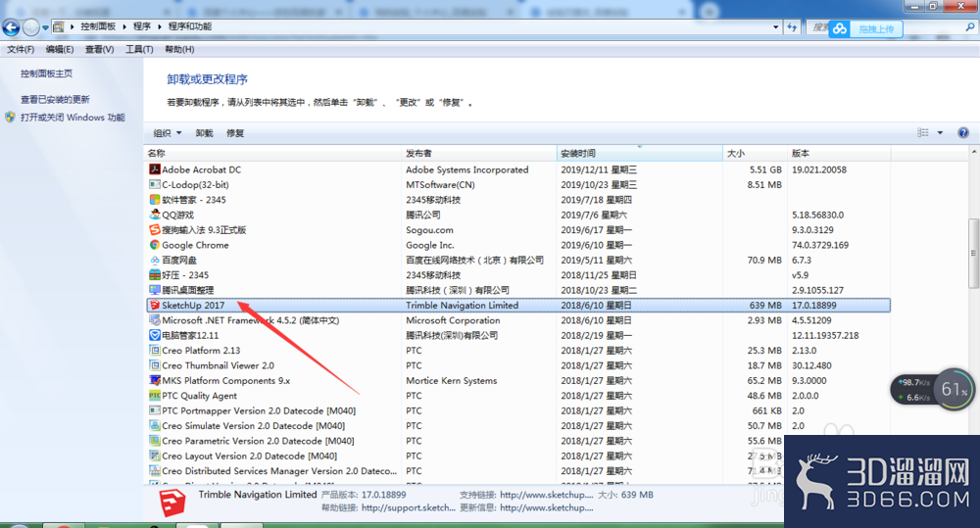Image resolution: width=980 pixels, height=528 pixels.
Task: Click the search magnifier icon
Action: (970, 26)
